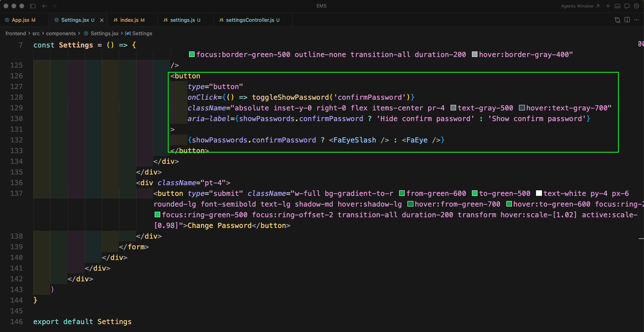644x332 pixels.
Task: Click line number 132 in gutter
Action: (17, 140)
